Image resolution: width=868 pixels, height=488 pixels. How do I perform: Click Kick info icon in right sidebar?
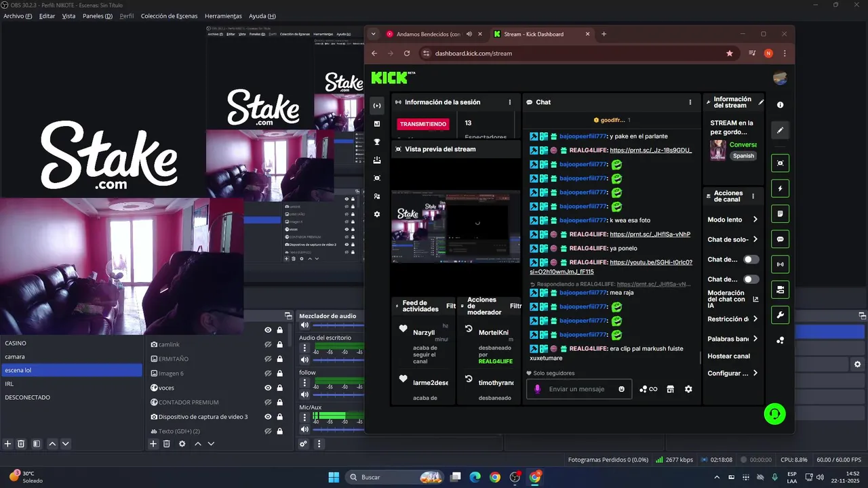780,105
